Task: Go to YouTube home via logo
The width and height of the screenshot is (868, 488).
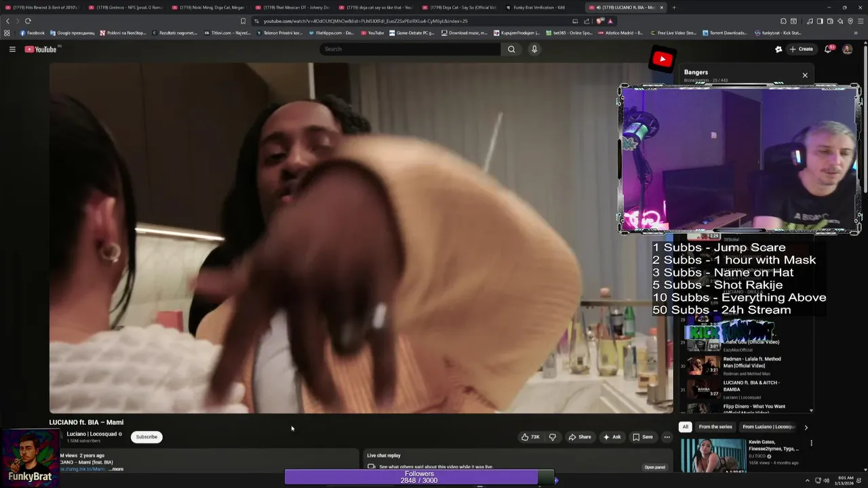Action: 41,49
